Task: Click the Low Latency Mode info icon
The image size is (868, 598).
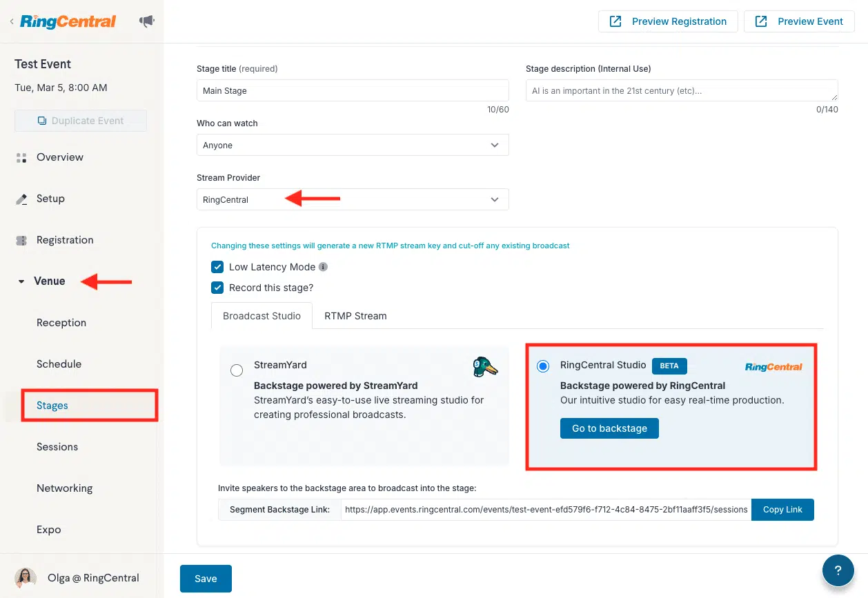Action: [323, 267]
